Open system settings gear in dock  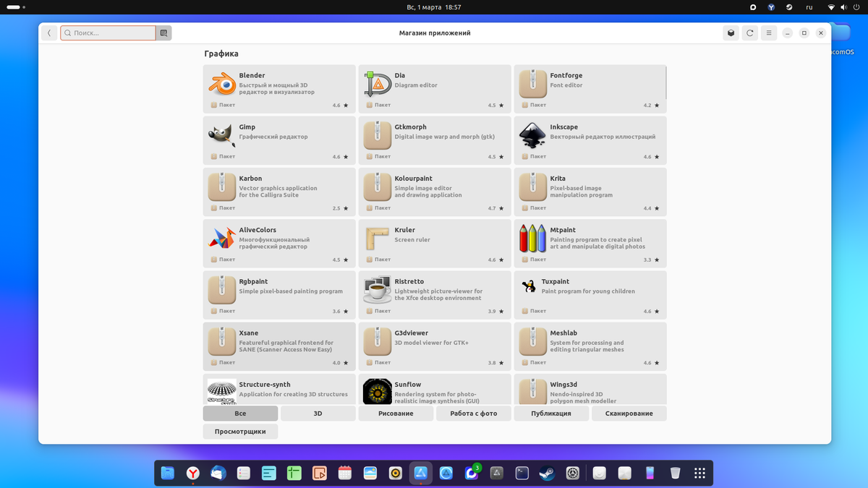tap(573, 473)
